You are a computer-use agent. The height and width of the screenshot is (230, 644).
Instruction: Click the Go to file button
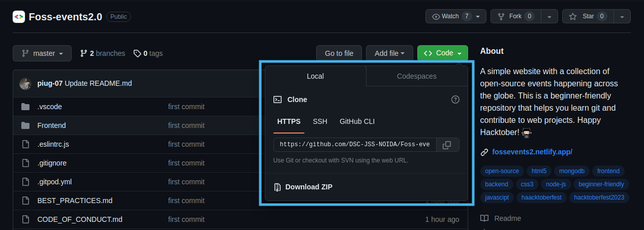339,53
